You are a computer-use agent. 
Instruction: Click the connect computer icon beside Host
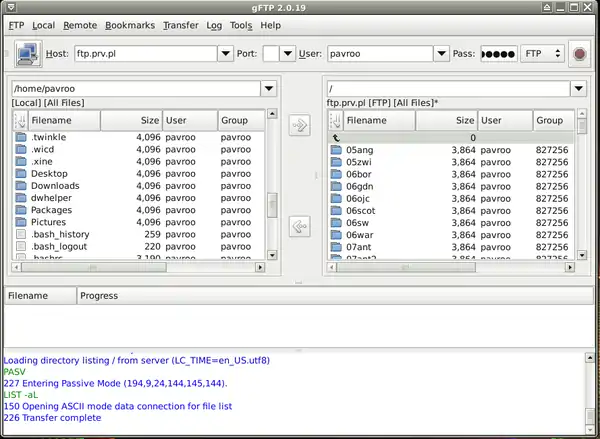27,53
